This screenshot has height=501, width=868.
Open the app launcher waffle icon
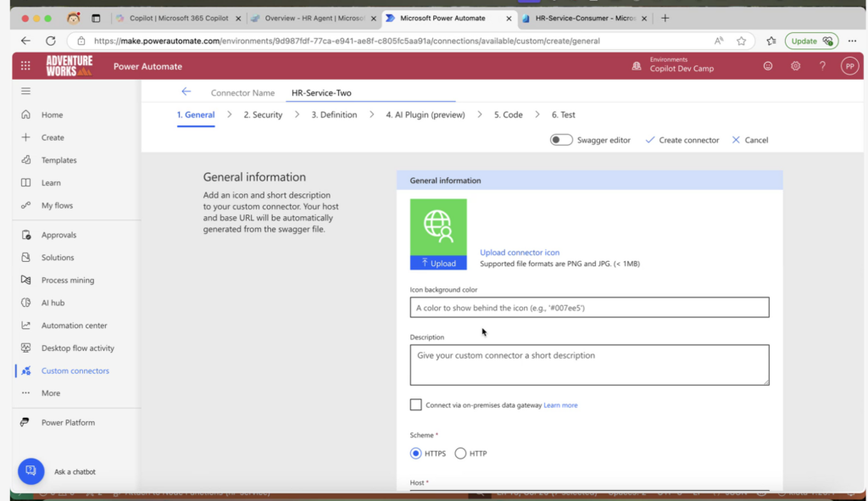coord(25,66)
